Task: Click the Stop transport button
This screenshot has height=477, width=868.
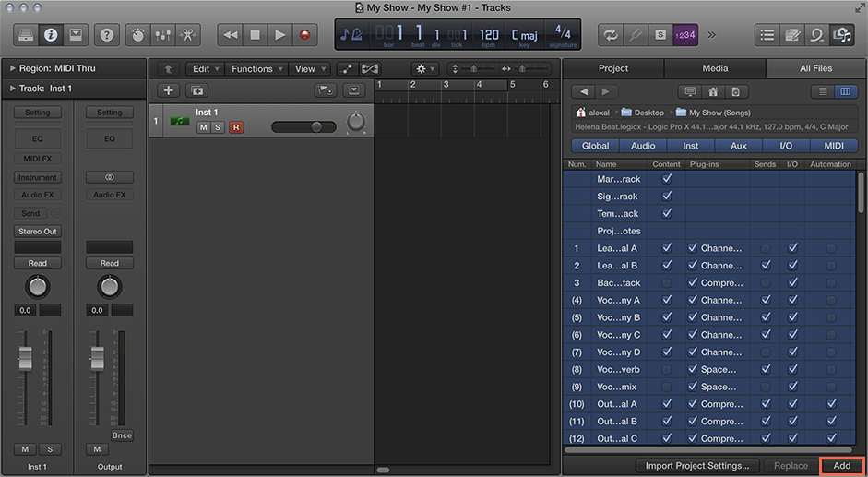Action: pos(256,35)
